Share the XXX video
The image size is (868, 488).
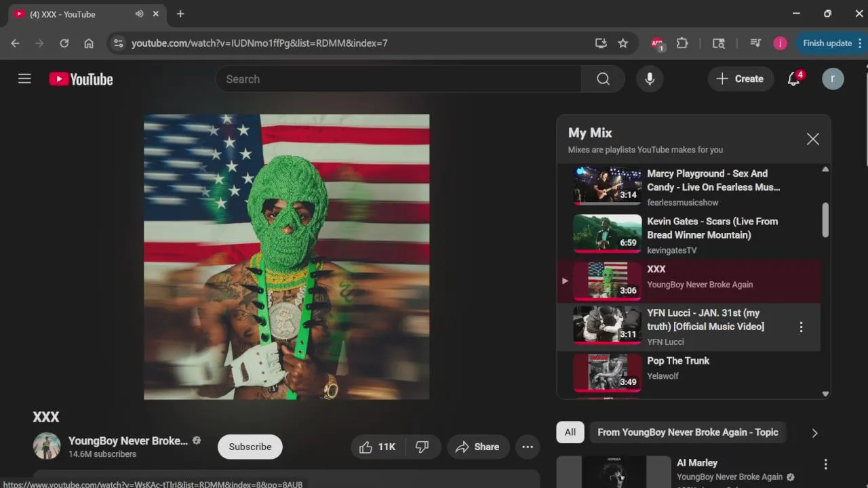477,447
